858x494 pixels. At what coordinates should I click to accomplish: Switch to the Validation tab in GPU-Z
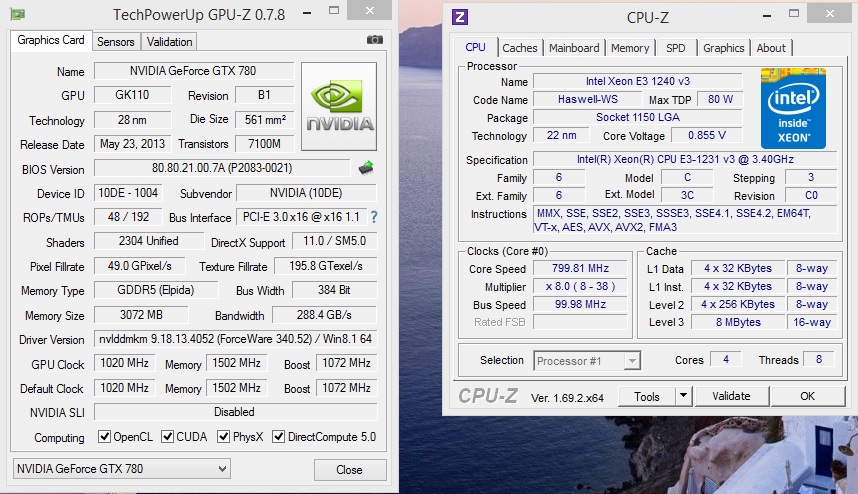[169, 42]
